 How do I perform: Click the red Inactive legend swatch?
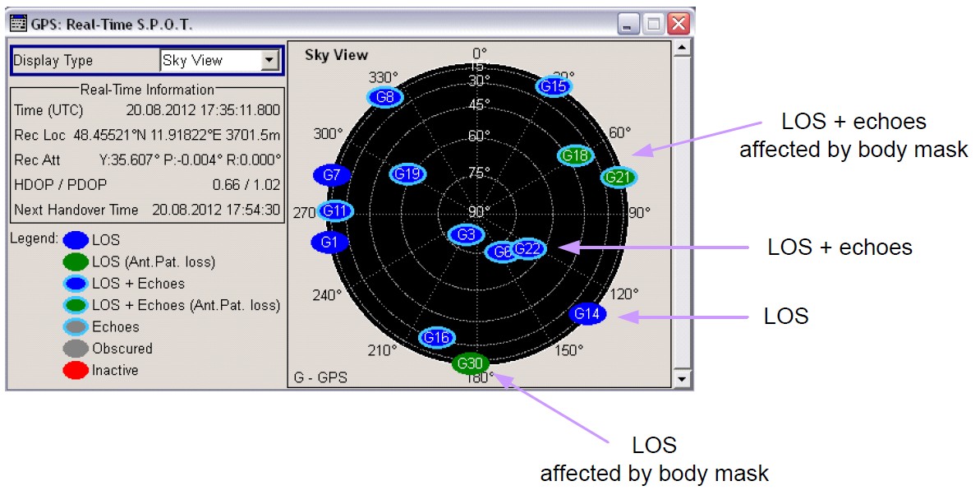coord(76,371)
